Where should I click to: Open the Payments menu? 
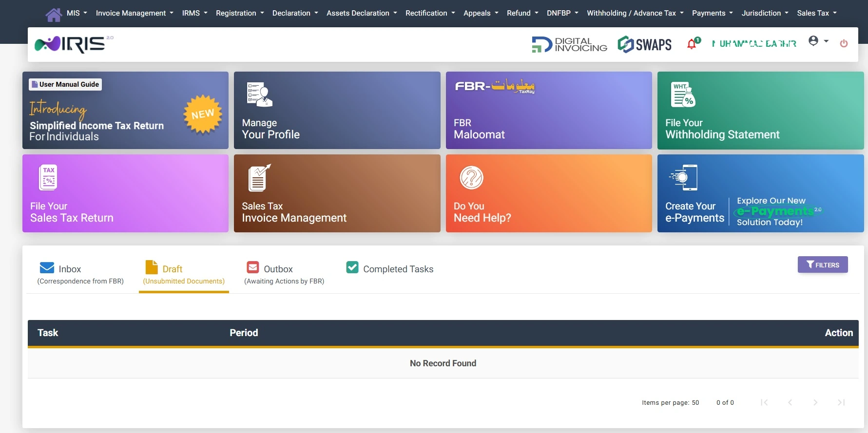[713, 13]
